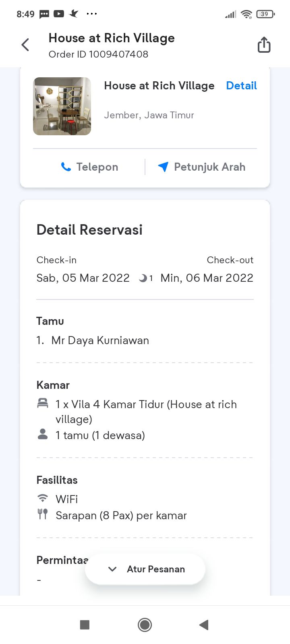Viewport: 290px width, 644px height.
Task: Open the Detail link for House at Rich Village
Action: 241,86
